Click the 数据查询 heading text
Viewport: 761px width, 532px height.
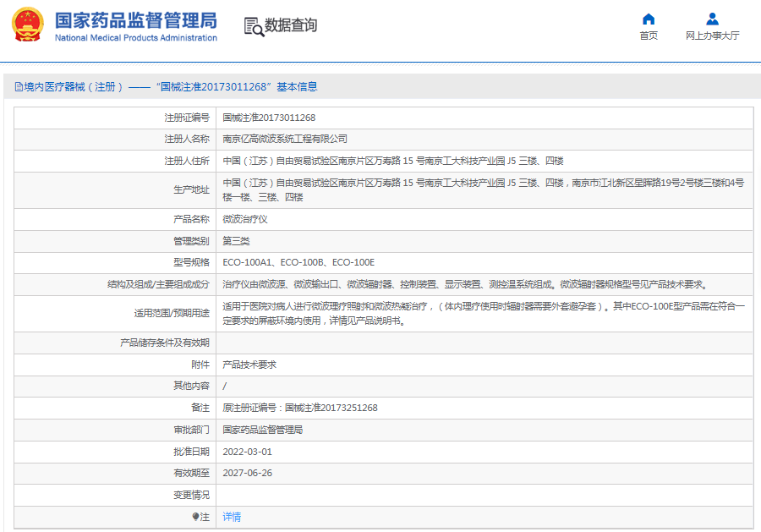291,25
